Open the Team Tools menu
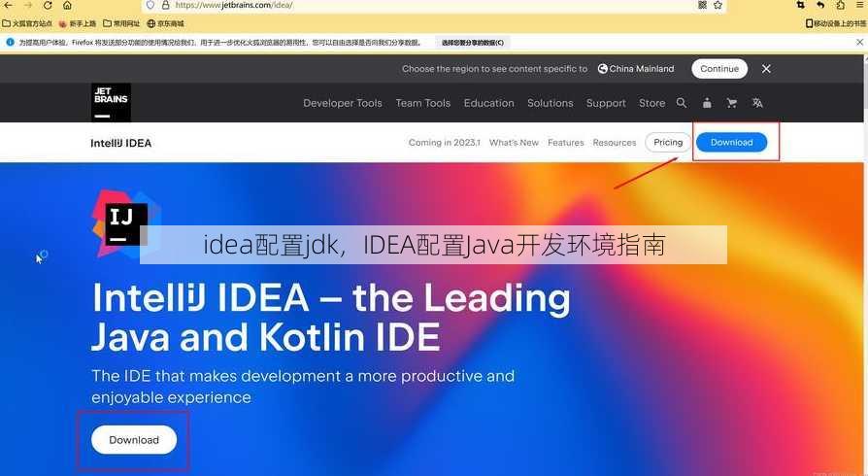The image size is (868, 476). coord(423,103)
